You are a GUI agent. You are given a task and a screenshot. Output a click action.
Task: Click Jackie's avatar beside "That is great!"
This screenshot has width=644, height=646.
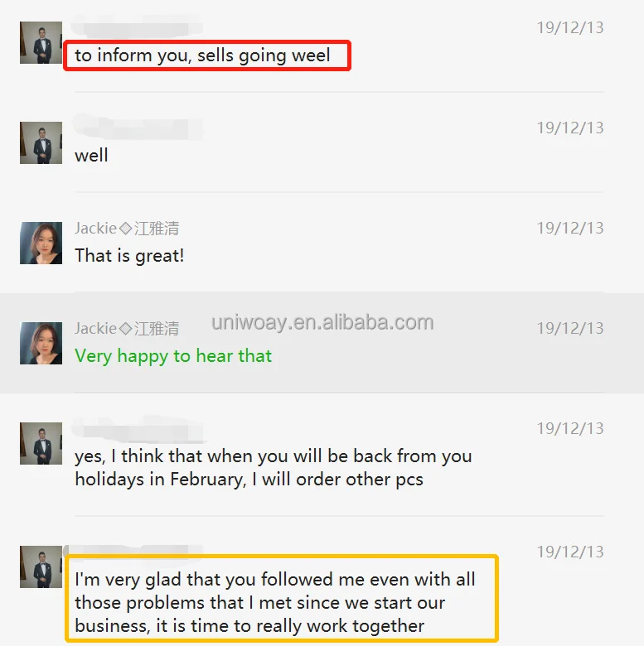click(41, 243)
